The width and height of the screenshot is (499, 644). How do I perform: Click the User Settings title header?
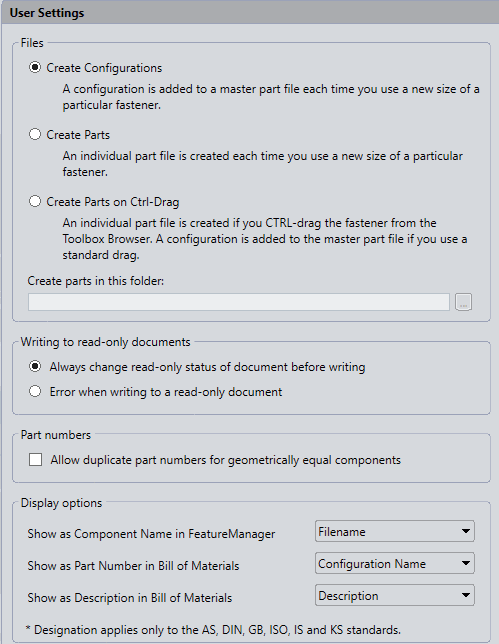(47, 13)
